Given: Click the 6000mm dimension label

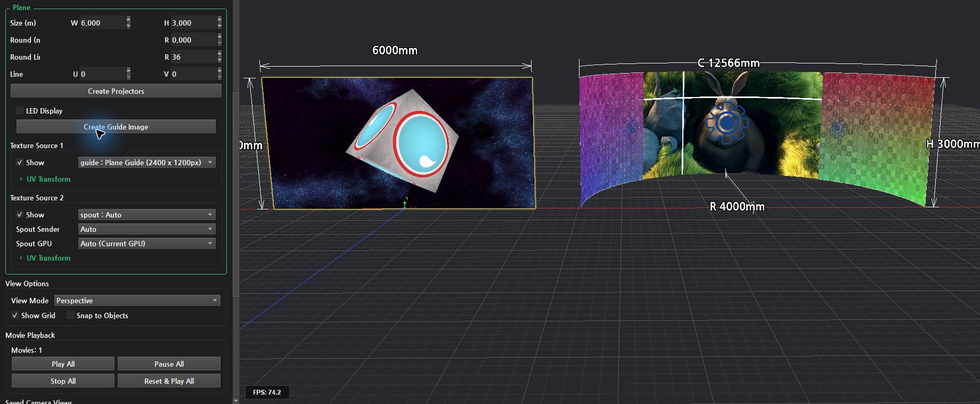Looking at the screenshot, I should (x=395, y=51).
